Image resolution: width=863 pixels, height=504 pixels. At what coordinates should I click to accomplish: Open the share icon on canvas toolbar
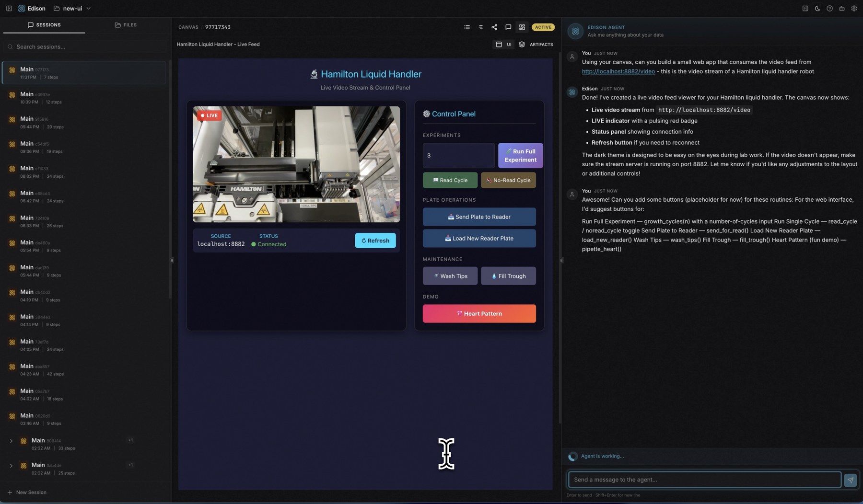[494, 27]
